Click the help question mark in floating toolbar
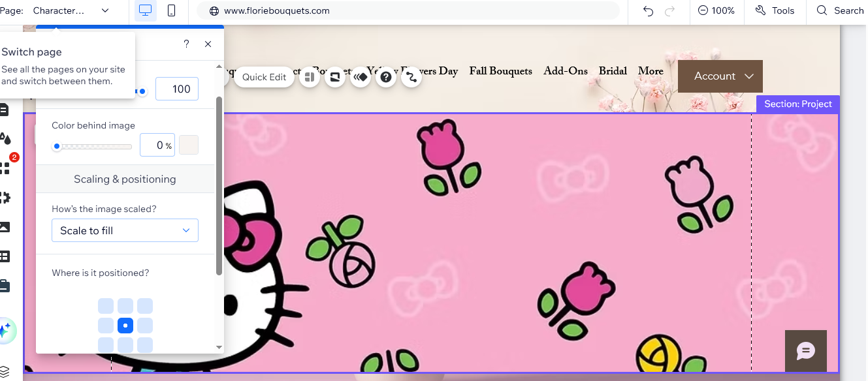The width and height of the screenshot is (868, 381). (386, 77)
